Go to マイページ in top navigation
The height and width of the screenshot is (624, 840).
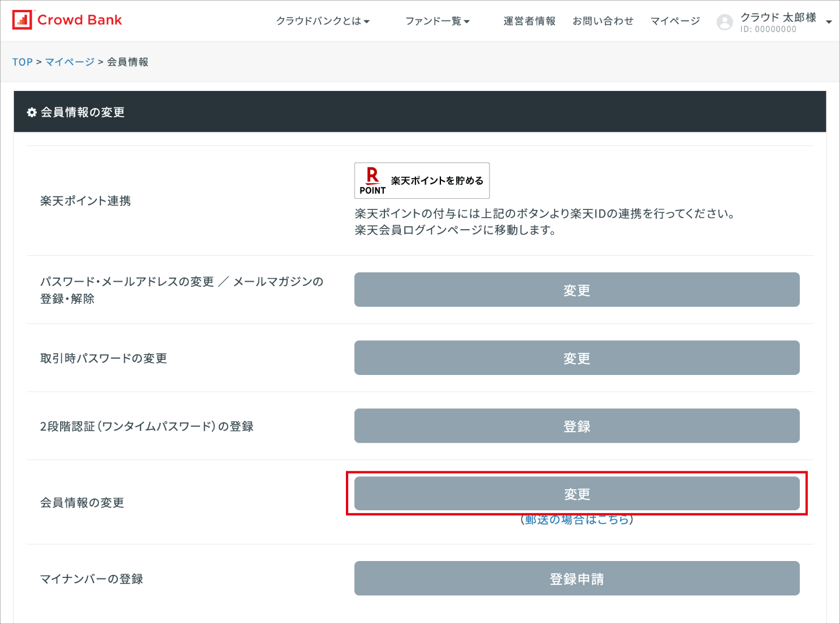click(x=675, y=21)
